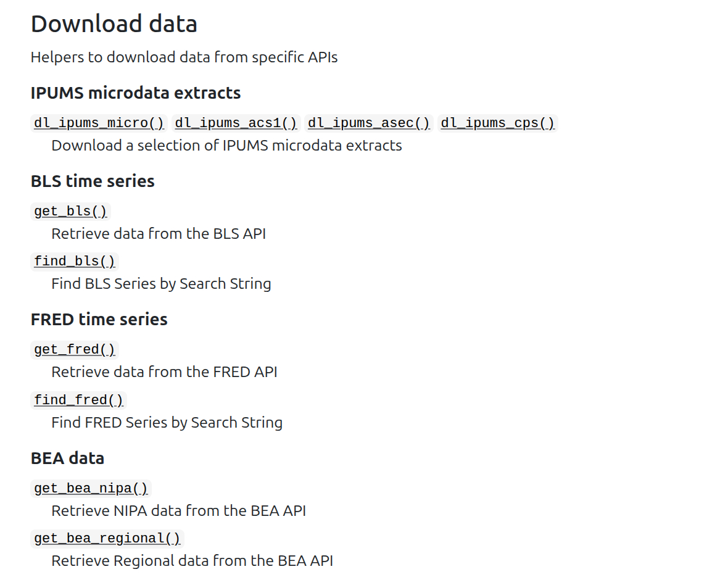
Task: Click the "Retrieve data from the BLS API" description
Action: [x=159, y=234]
